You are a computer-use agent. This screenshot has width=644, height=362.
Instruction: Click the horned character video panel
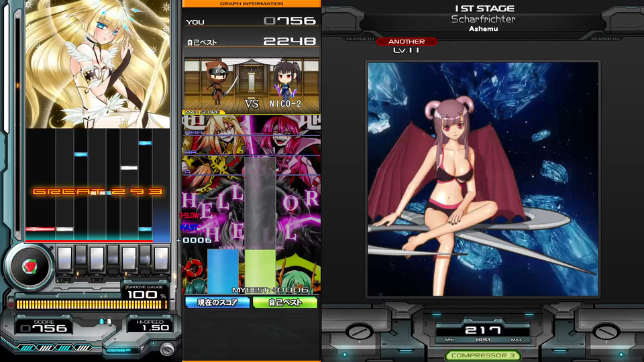482,179
